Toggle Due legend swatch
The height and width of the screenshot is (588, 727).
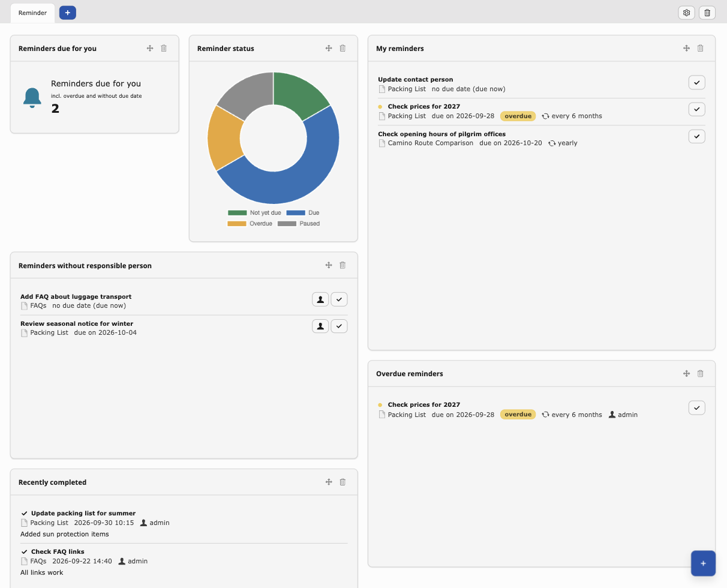tap(296, 213)
